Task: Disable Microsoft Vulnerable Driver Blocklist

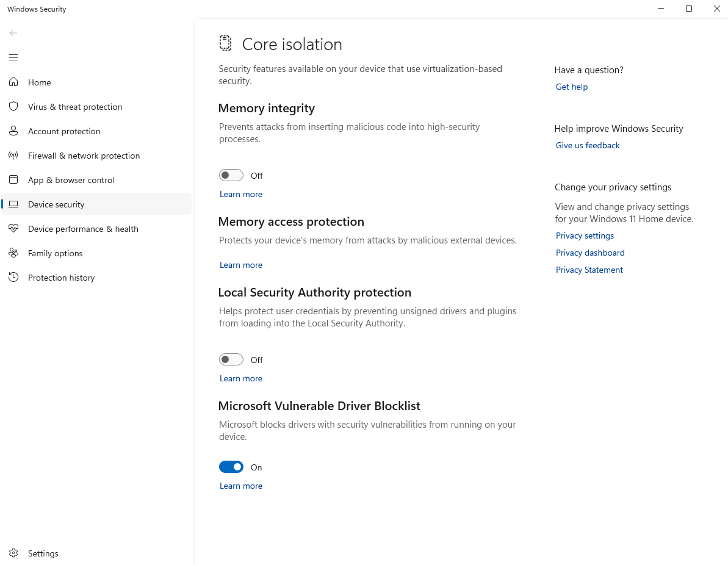Action: (231, 467)
